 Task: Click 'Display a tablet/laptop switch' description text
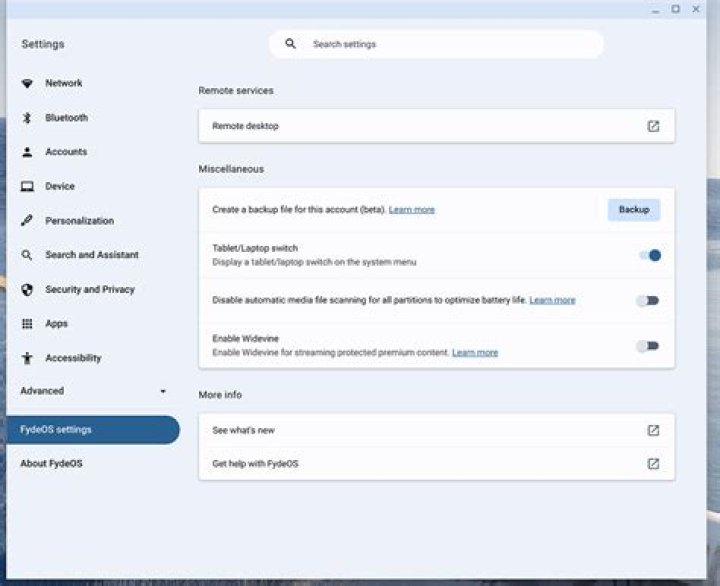pos(314,262)
